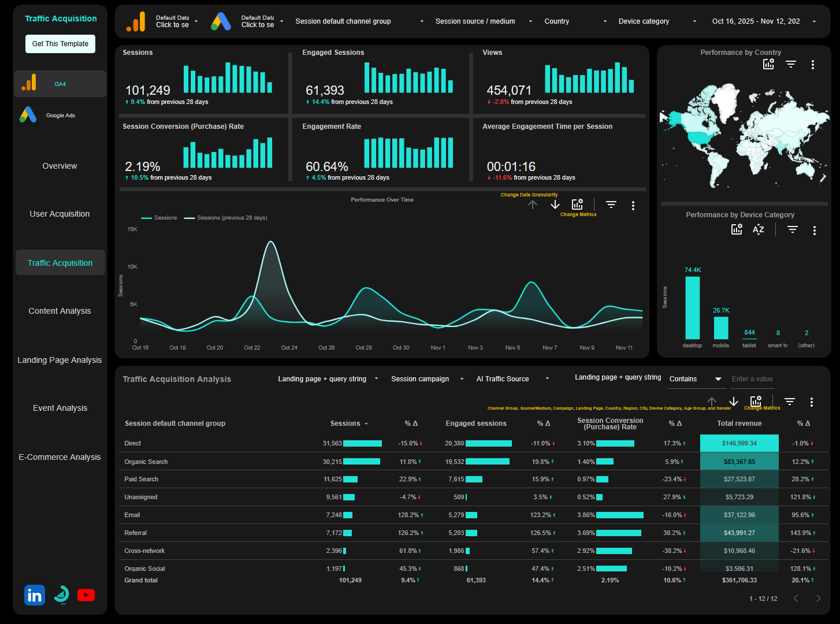Switch to the Event Analysis page
840x624 pixels.
coord(60,408)
